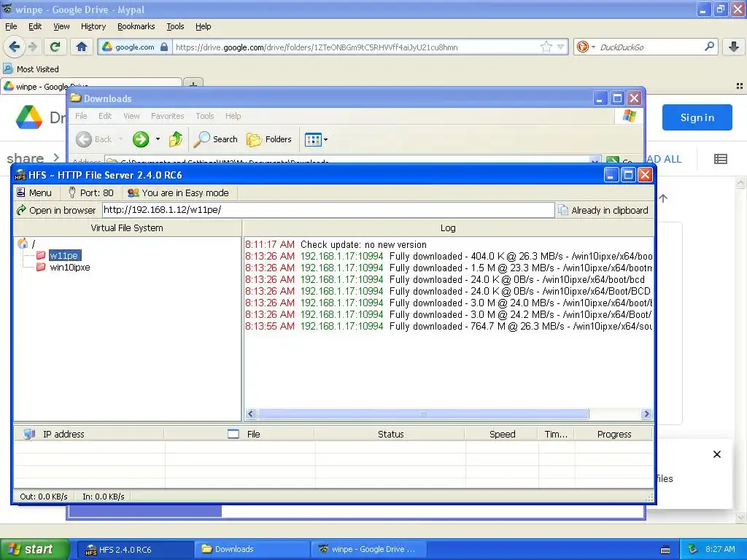Viewport: 747px width, 560px height.
Task: Click the 'Check update: no new version' log line
Action: click(x=363, y=245)
